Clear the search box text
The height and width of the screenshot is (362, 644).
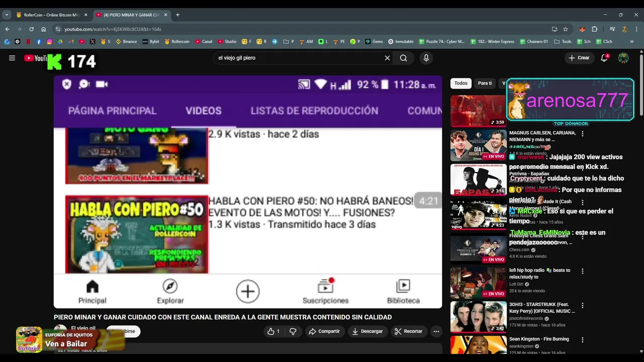pyautogui.click(x=387, y=58)
